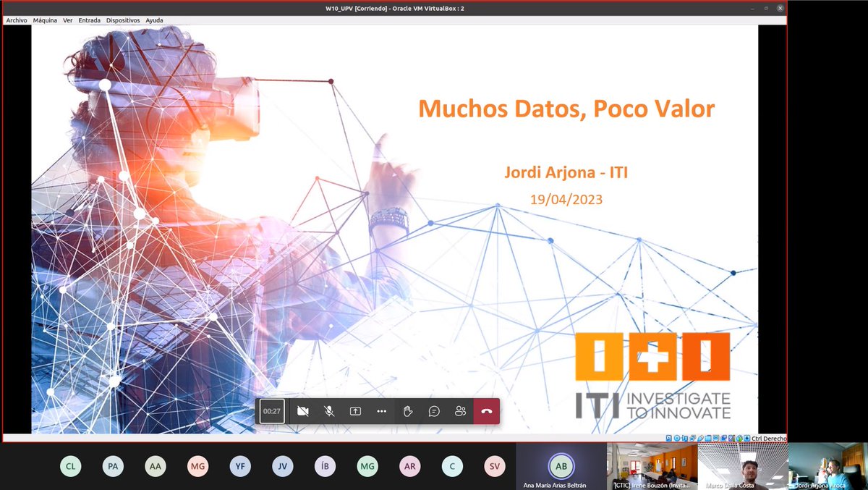Select the AA participant avatar

pyautogui.click(x=155, y=467)
